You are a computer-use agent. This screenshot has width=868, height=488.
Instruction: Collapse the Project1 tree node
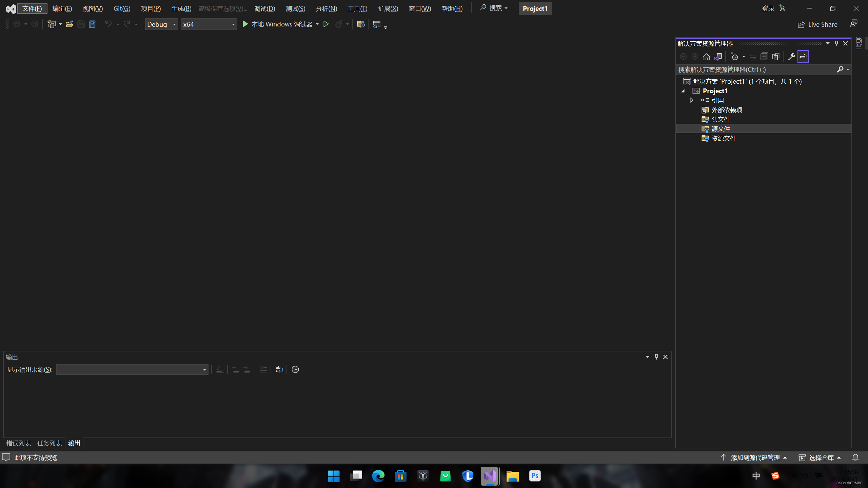[683, 91]
